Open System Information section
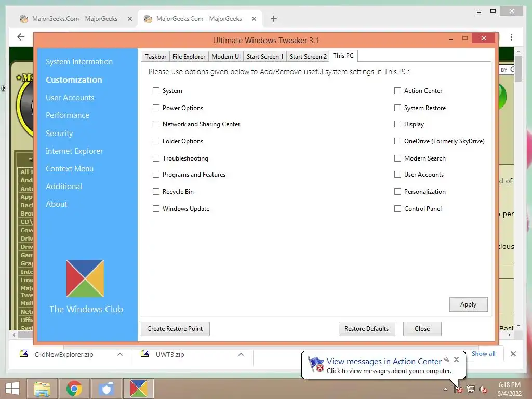 (x=79, y=62)
